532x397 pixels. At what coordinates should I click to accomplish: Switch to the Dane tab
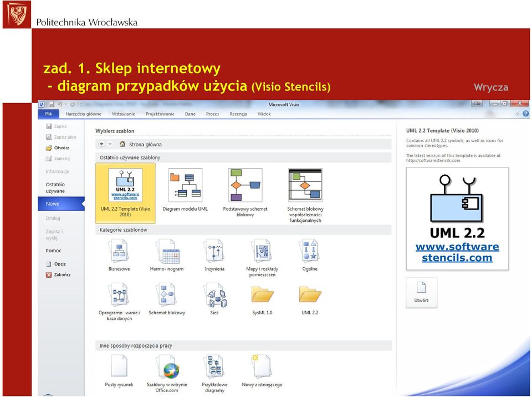point(190,114)
